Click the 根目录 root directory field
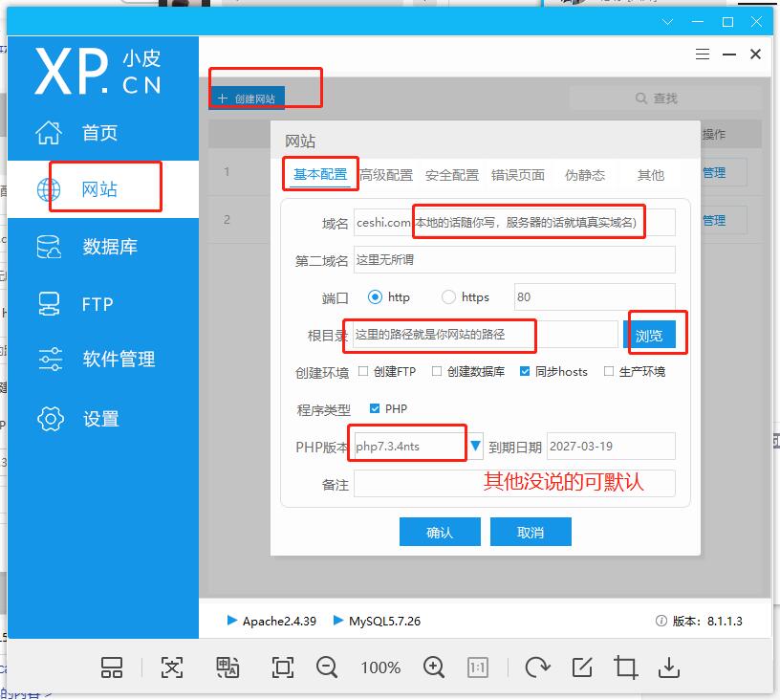The image size is (780, 700). [x=485, y=335]
